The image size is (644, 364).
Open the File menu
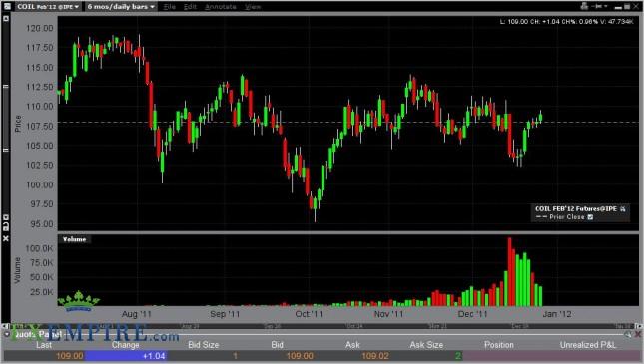click(x=169, y=7)
